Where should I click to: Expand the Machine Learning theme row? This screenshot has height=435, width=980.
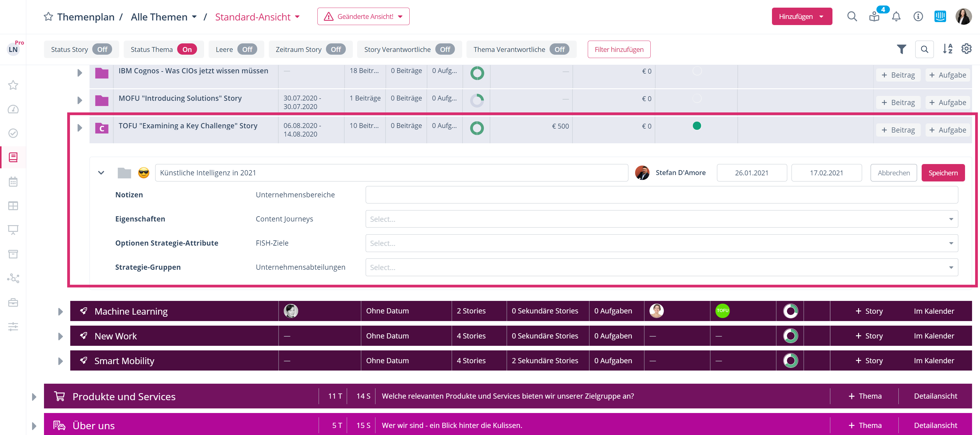[60, 312]
